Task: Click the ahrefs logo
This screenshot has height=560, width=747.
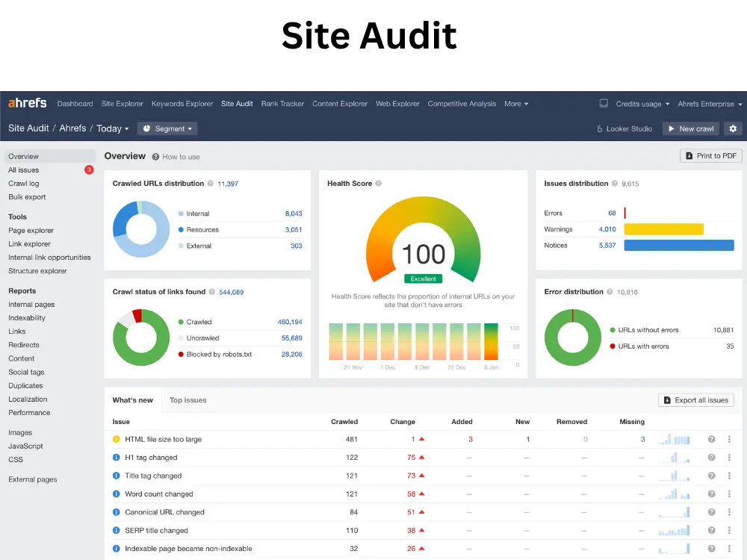Action: click(x=27, y=103)
